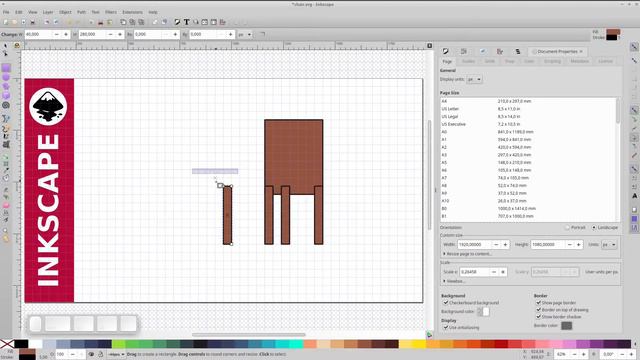Click the lock icon above the ruler
The image size is (640, 360).
tap(17, 45)
